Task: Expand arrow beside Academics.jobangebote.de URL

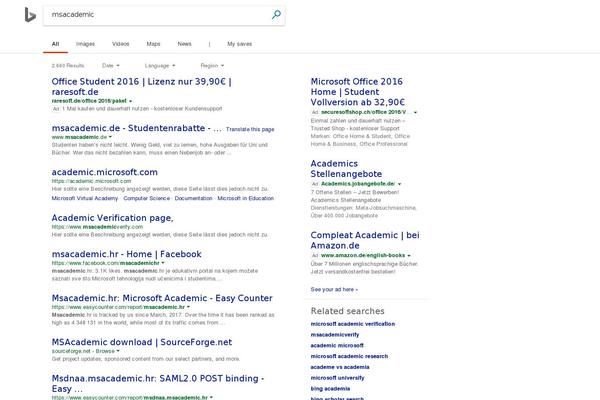Action: pos(399,184)
